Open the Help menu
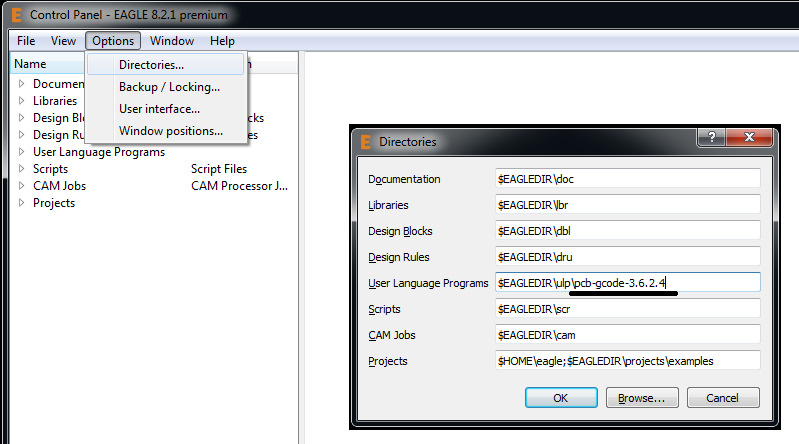 (x=222, y=41)
